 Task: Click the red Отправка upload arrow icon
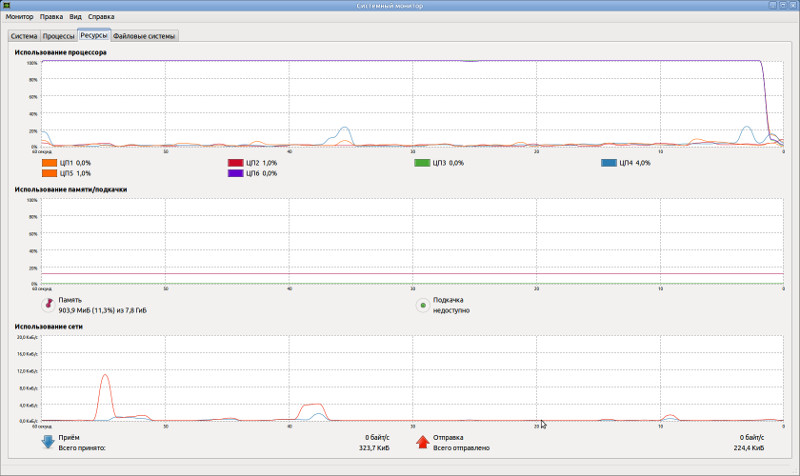pyautogui.click(x=422, y=442)
